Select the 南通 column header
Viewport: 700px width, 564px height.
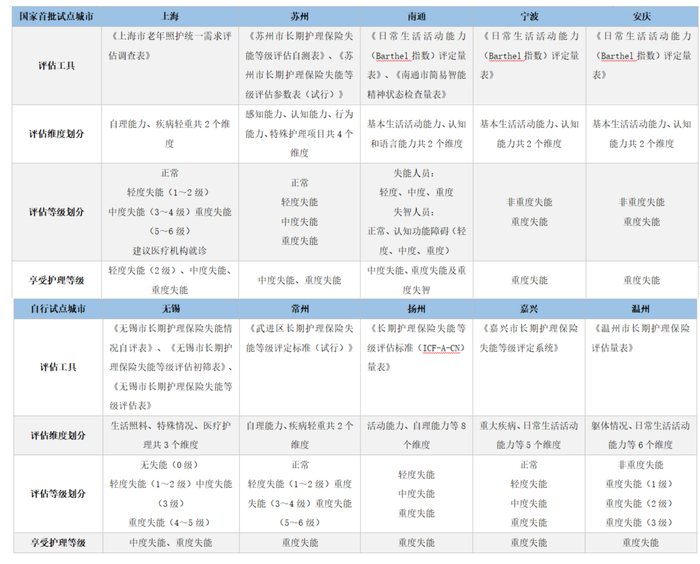[x=417, y=17]
